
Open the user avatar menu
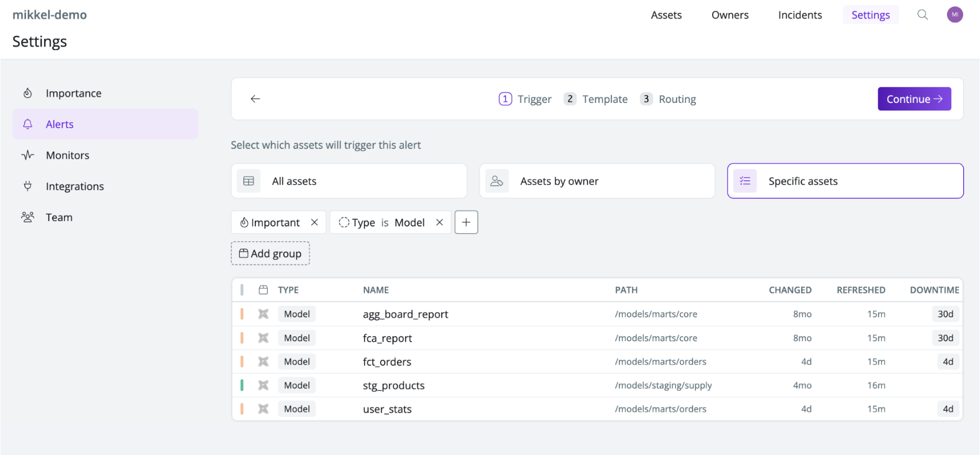(x=955, y=15)
